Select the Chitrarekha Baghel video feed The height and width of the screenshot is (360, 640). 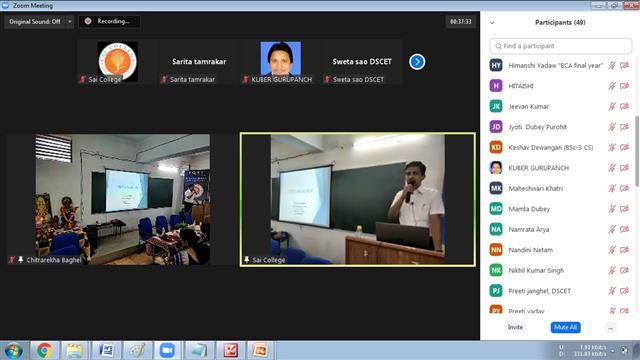pyautogui.click(x=121, y=200)
